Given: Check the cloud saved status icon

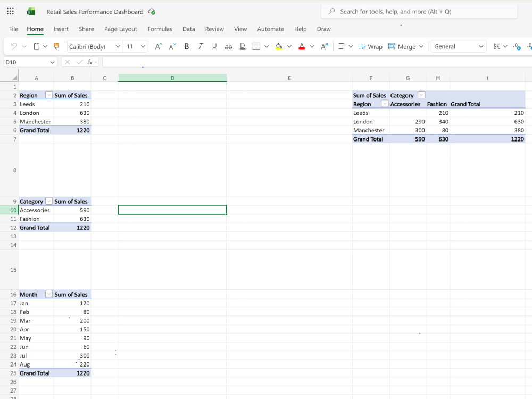Looking at the screenshot, I should 152,12.
